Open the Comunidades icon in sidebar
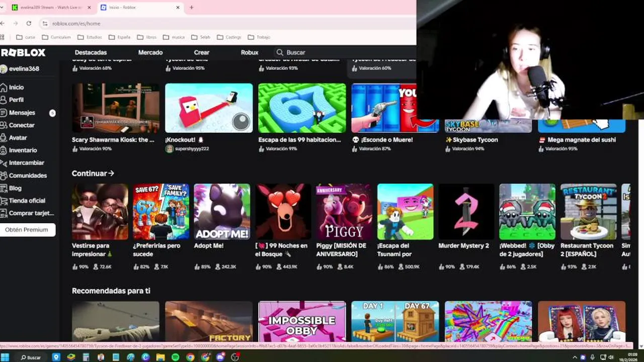Image resolution: width=644 pixels, height=362 pixels. click(x=4, y=175)
